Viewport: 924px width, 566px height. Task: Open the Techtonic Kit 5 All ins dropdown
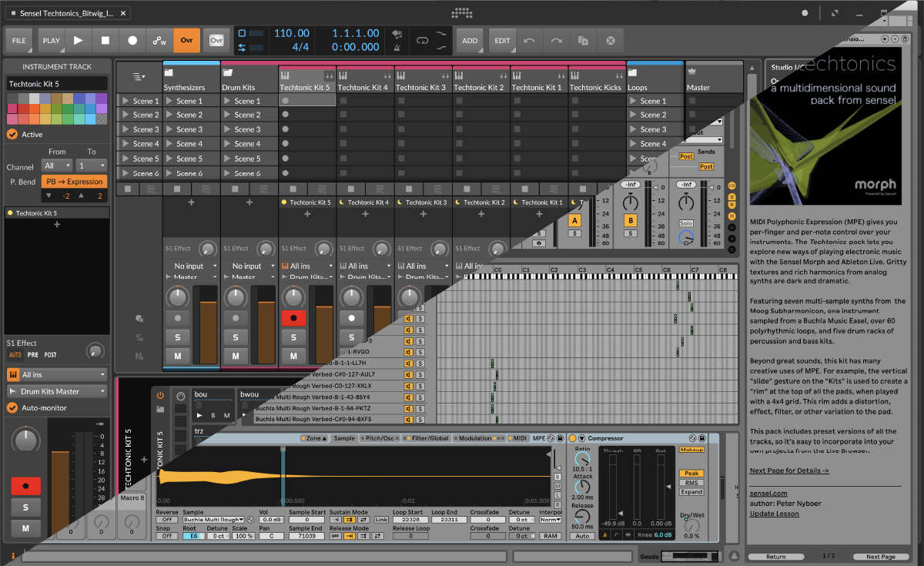[x=307, y=266]
